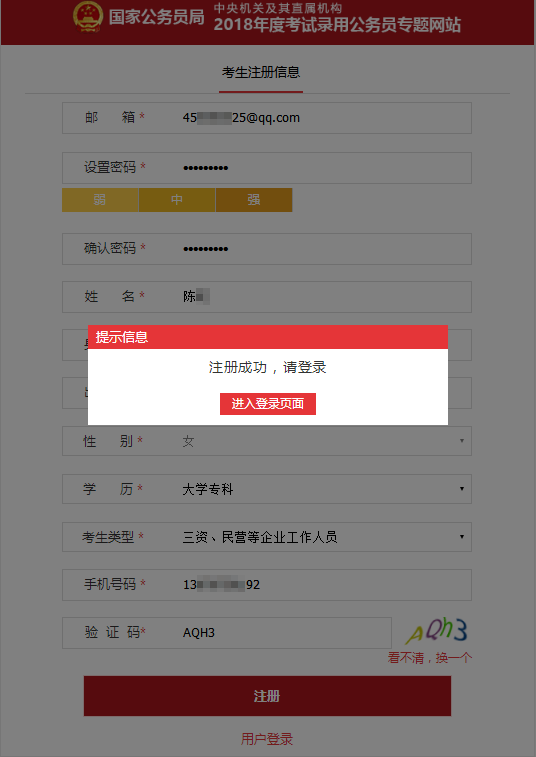Select the 考生注册信息 tab
This screenshot has height=757, width=536.
pos(261,73)
